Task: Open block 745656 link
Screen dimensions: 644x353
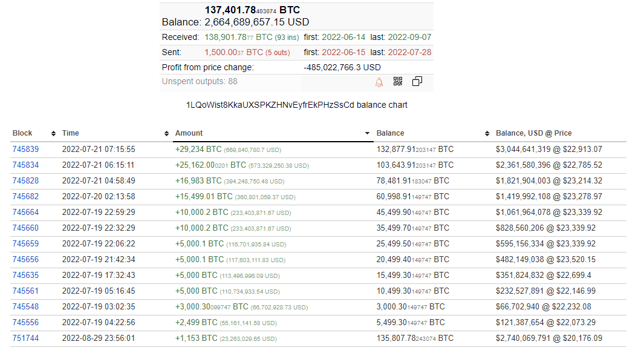Action: tap(25, 260)
